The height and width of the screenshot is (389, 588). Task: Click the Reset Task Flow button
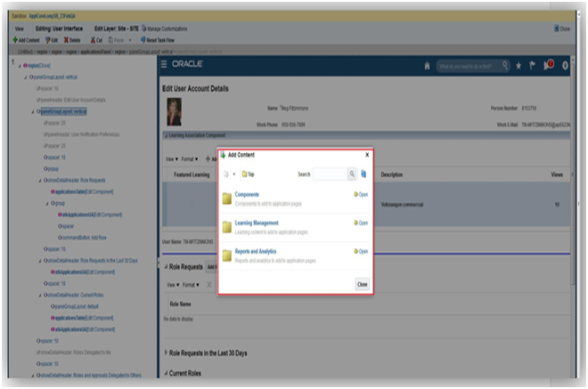click(x=158, y=40)
